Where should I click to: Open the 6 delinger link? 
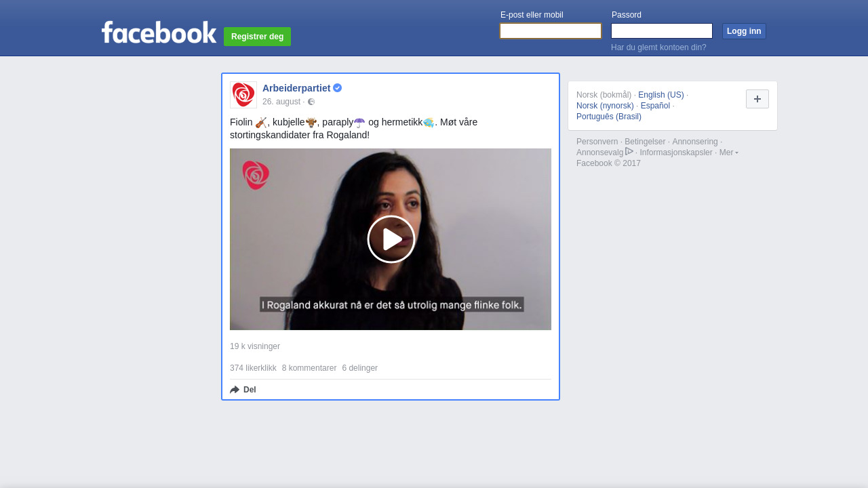[359, 368]
